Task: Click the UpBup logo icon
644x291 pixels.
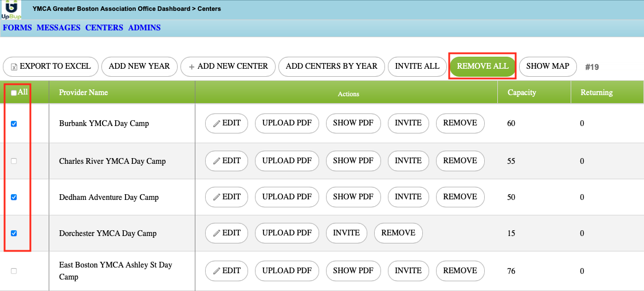Action: click(x=11, y=10)
